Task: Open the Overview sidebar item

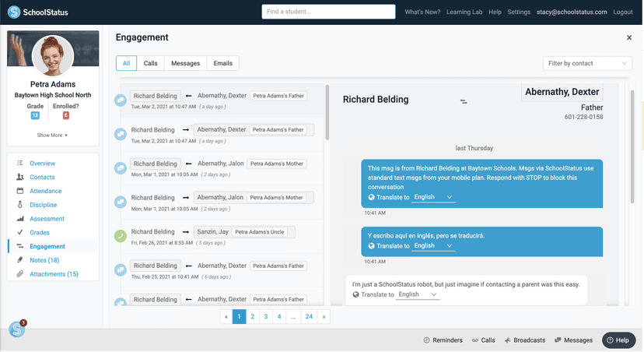Action: 42,164
